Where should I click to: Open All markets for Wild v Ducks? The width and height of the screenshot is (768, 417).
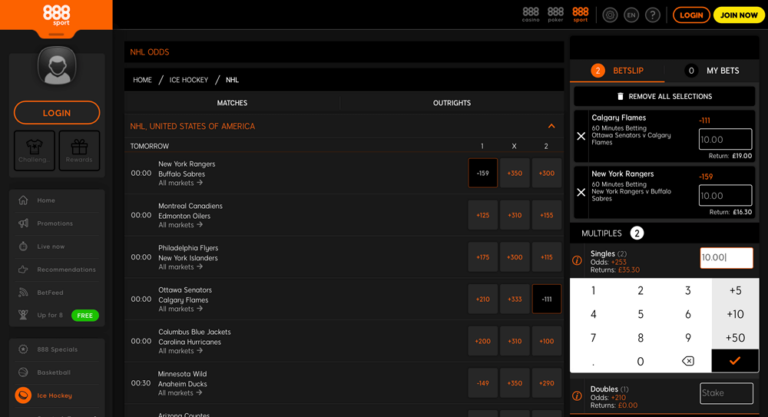coord(180,393)
